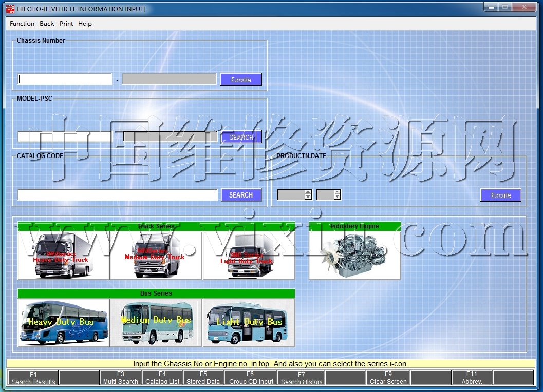This screenshot has height=392, width=543.
Task: Click the first Production Date spinner field
Action: [x=291, y=195]
